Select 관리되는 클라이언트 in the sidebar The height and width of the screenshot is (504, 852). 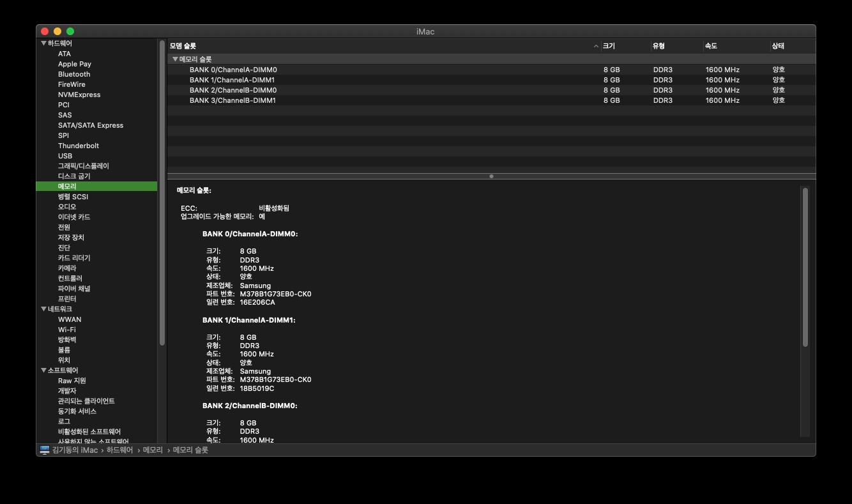click(x=86, y=401)
